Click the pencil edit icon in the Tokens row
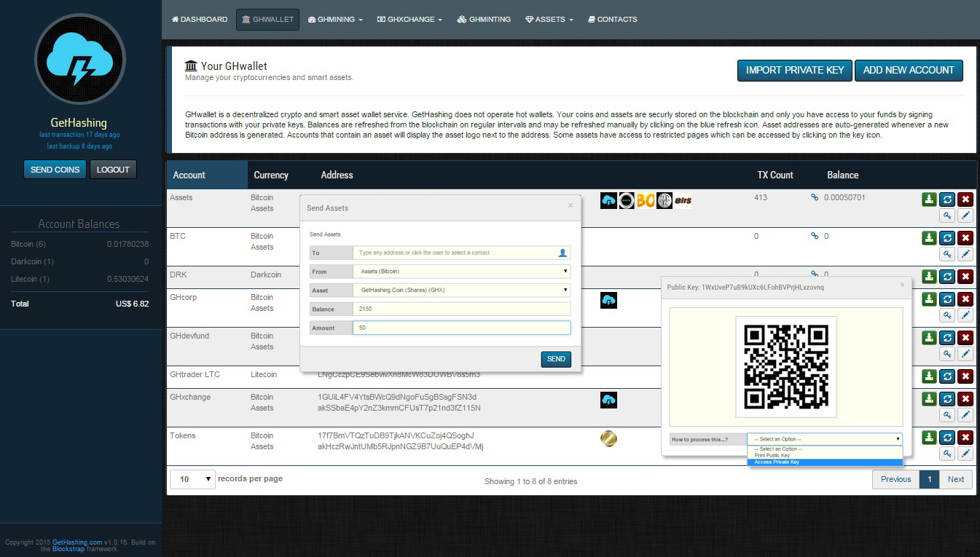 tap(965, 454)
